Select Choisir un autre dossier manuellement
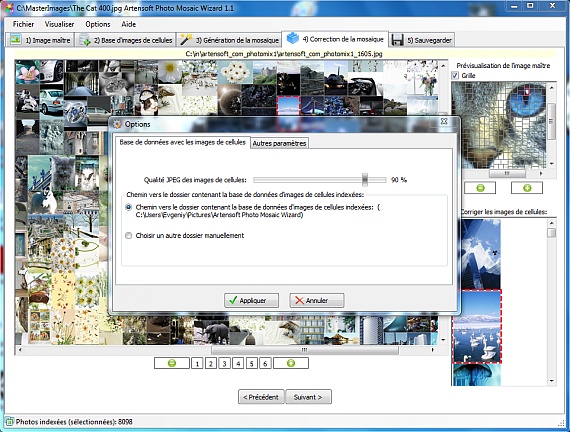570x432 pixels. point(128,235)
